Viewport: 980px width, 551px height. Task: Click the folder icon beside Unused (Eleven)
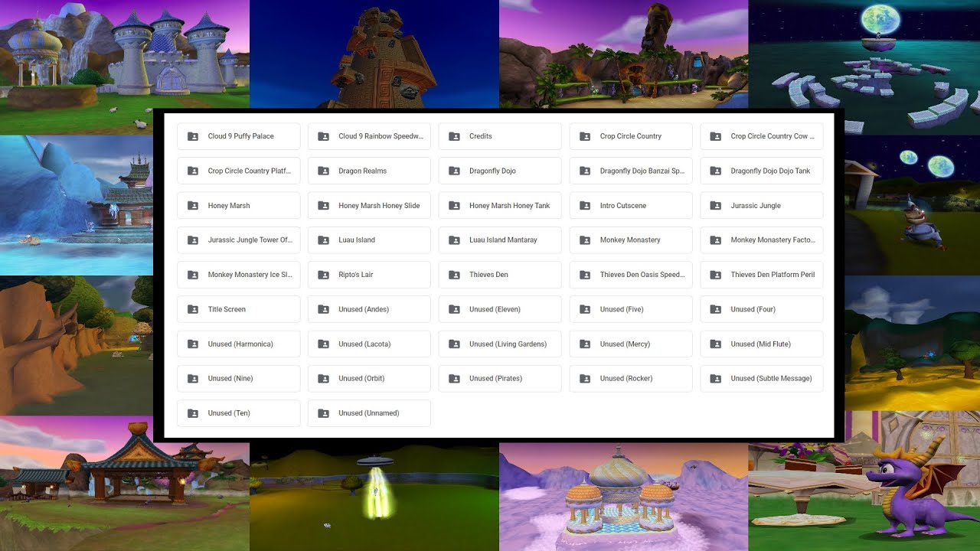point(454,310)
